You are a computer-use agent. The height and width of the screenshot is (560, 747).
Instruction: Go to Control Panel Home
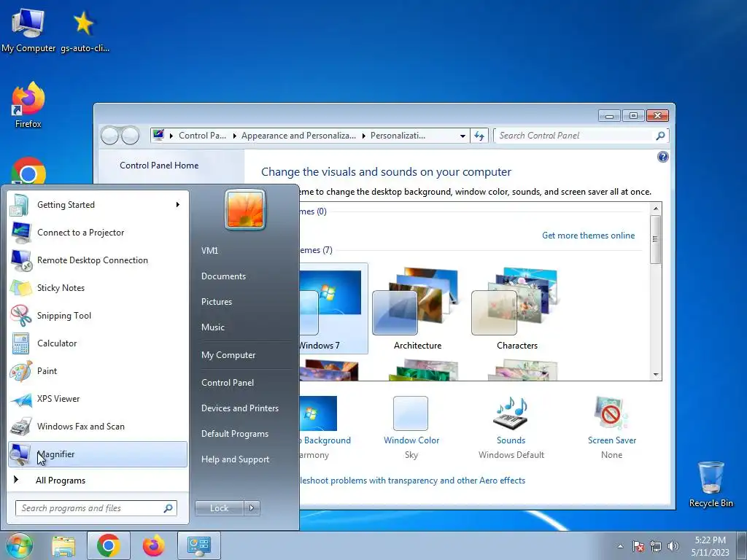pos(159,166)
